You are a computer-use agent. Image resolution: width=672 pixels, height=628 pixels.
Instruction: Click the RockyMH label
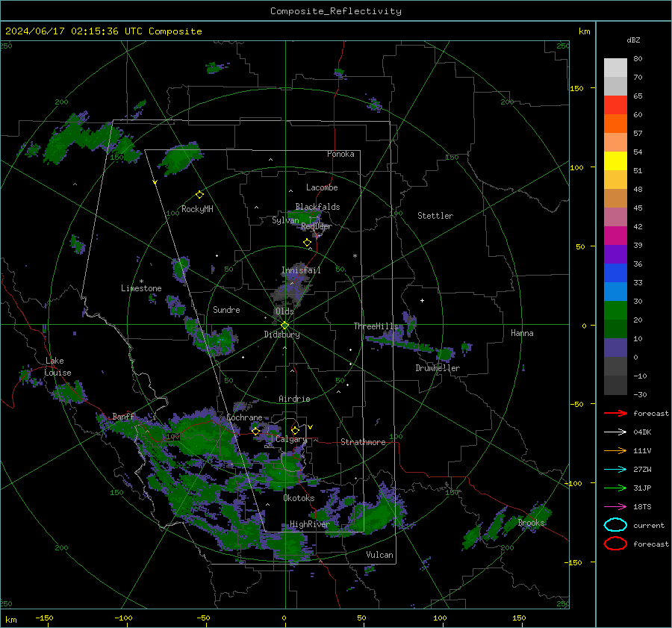coord(197,209)
